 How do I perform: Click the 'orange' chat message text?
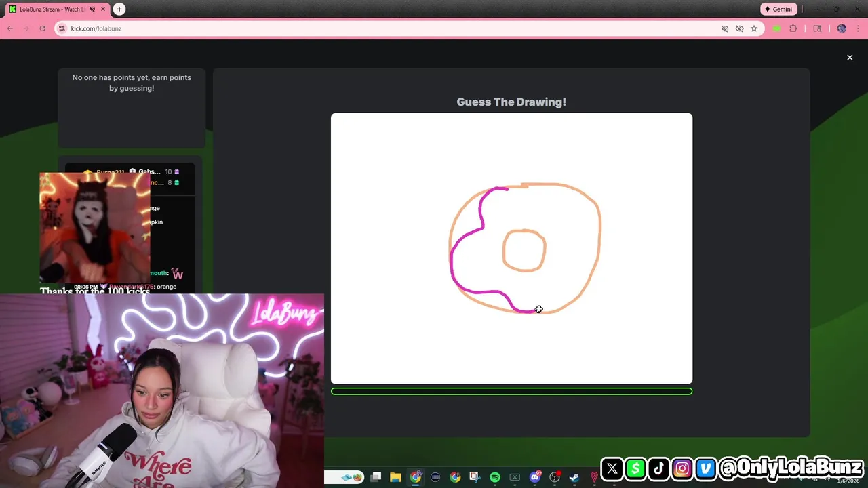166,287
